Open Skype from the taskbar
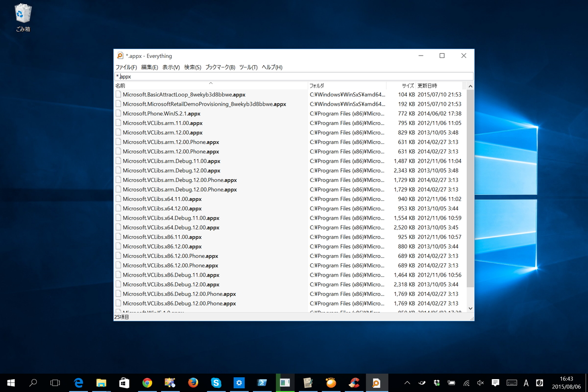The image size is (588, 392). (x=216, y=383)
